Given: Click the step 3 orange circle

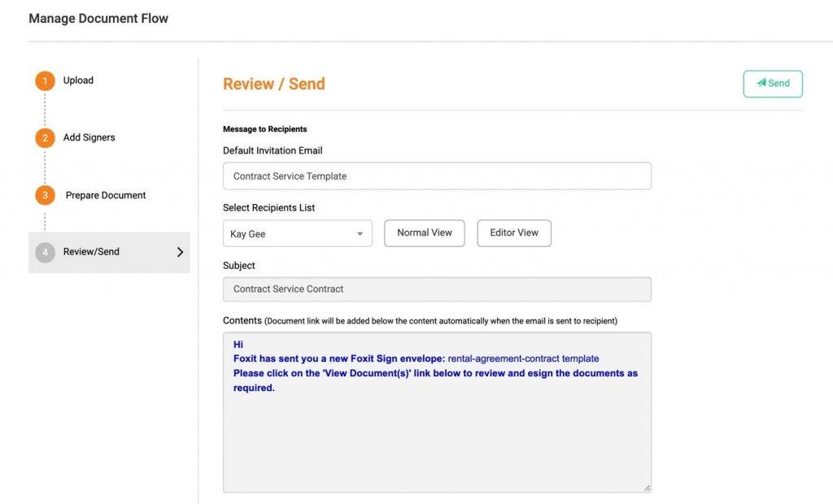Looking at the screenshot, I should click(46, 195).
